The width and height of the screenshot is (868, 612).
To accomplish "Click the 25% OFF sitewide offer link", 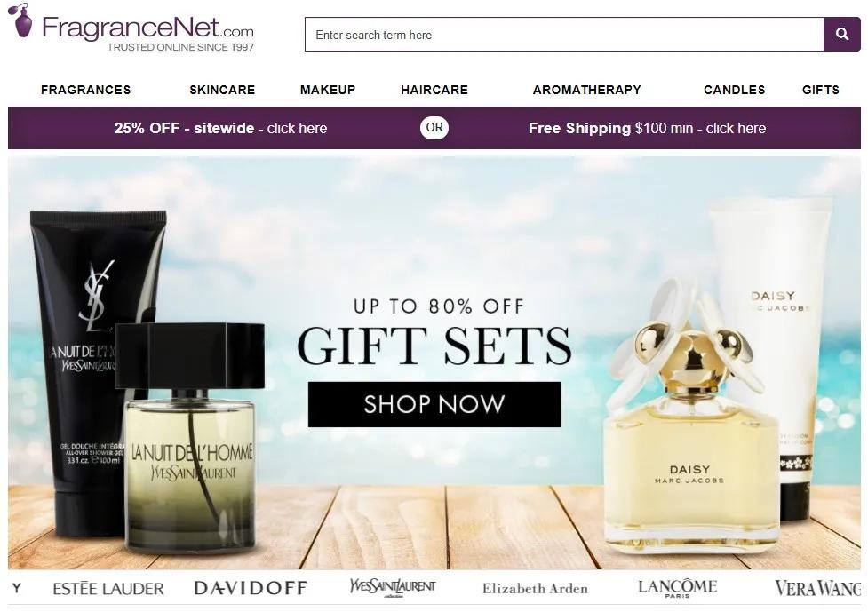I will click(220, 129).
